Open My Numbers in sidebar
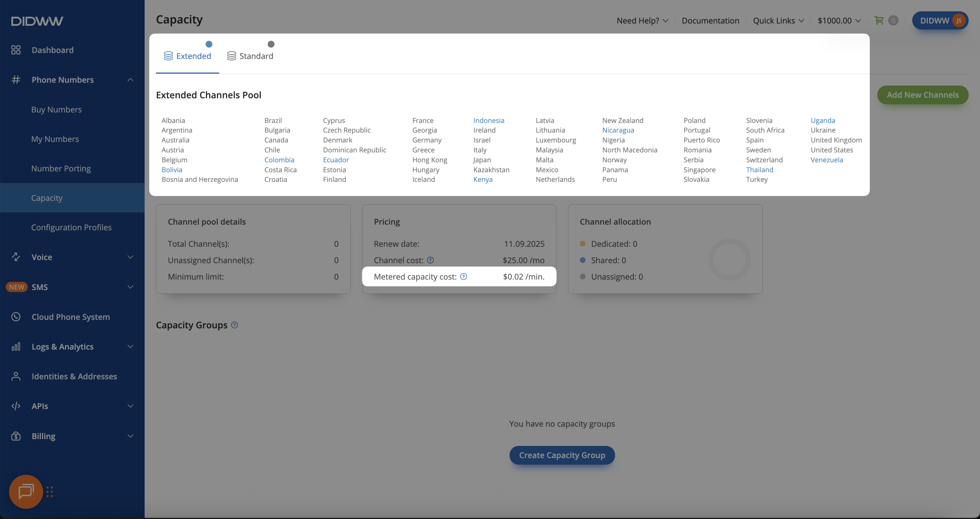980x519 pixels. pyautogui.click(x=55, y=139)
